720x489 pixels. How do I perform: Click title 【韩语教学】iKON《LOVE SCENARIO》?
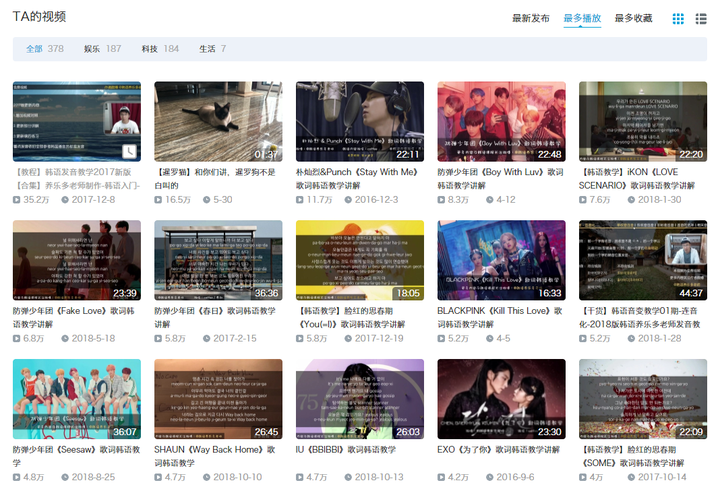pos(637,179)
